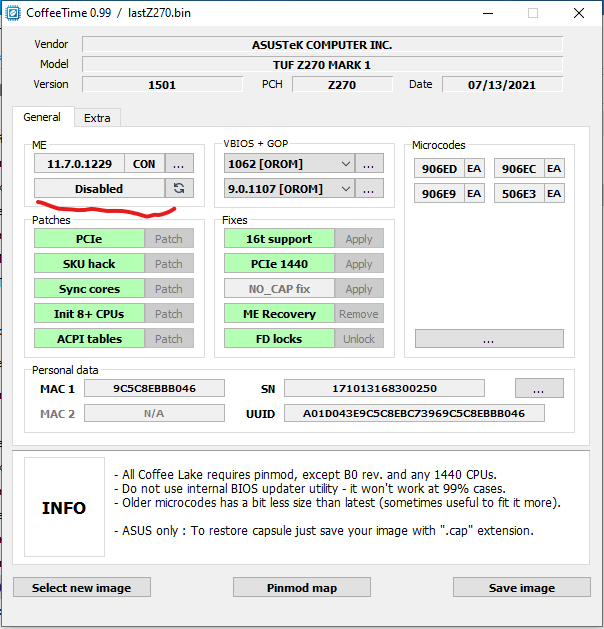Image resolution: width=604 pixels, height=629 pixels.
Task: Click the MAC 2 N/A field
Action: [154, 413]
